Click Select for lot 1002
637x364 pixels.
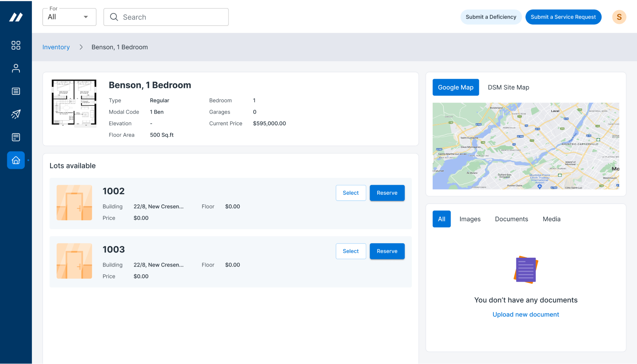[x=351, y=193]
